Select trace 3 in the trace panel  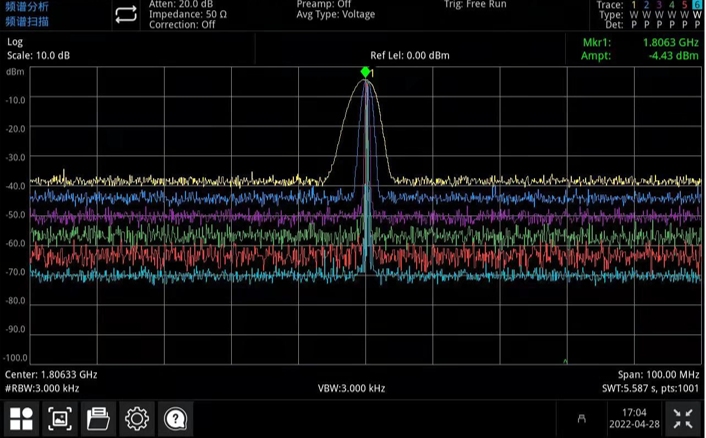[658, 5]
